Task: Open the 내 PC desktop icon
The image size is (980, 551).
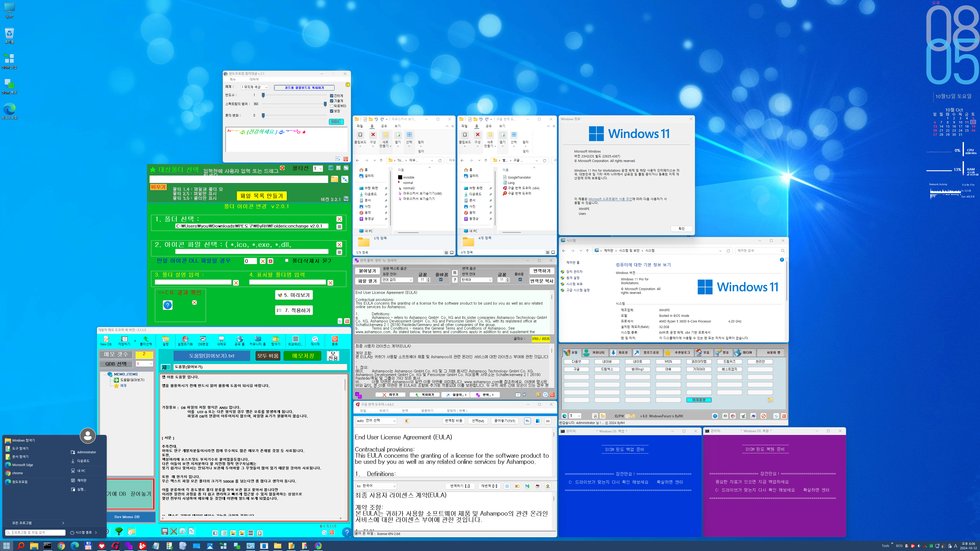Action: [x=9, y=11]
